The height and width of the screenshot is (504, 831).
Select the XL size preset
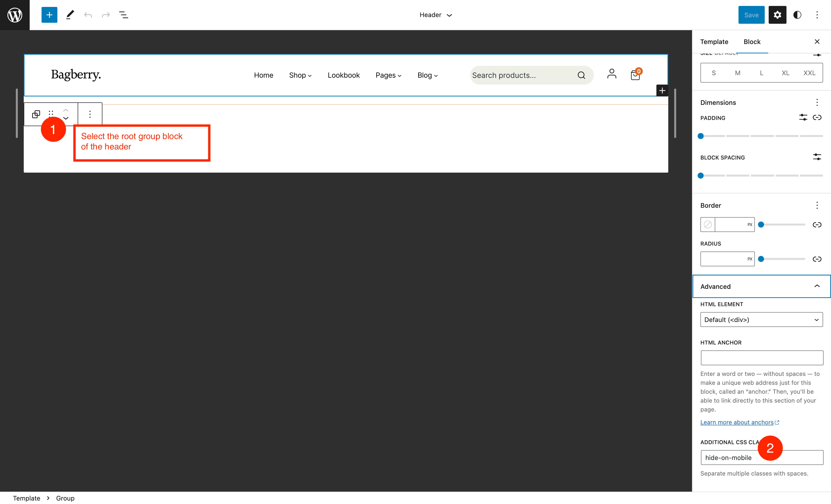[x=785, y=72]
